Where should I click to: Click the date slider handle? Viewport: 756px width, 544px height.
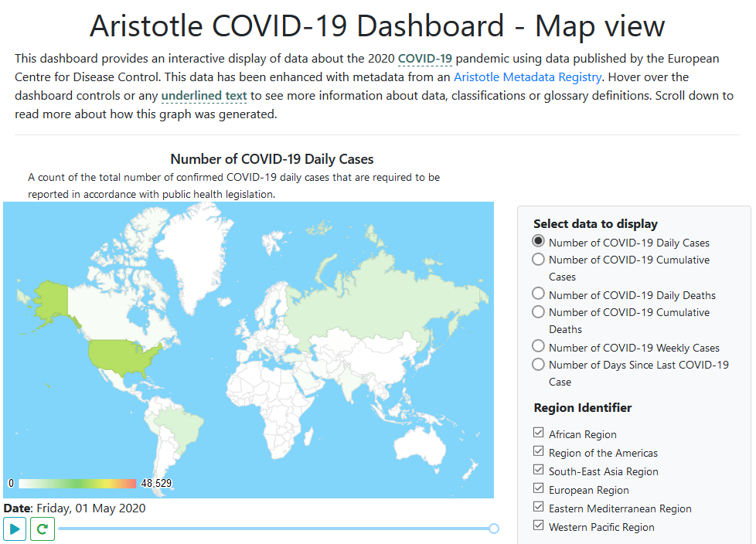(x=494, y=529)
